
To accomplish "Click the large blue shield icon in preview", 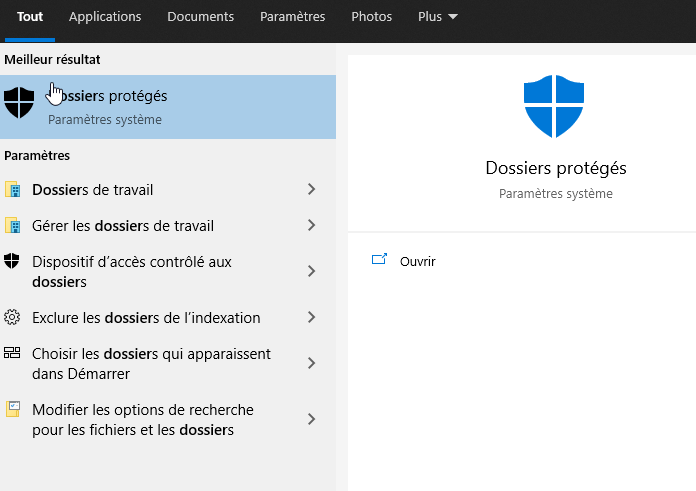I will 554,106.
